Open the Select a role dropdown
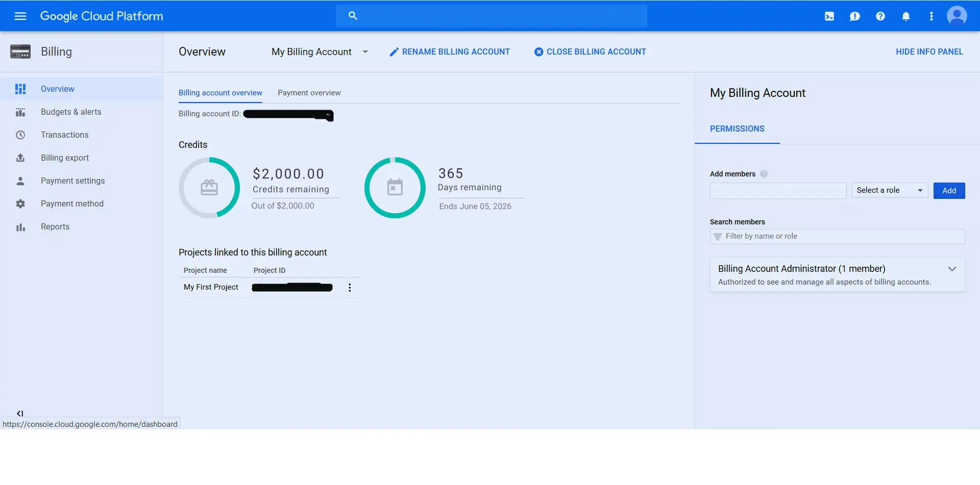Image resolution: width=980 pixels, height=485 pixels. (890, 190)
